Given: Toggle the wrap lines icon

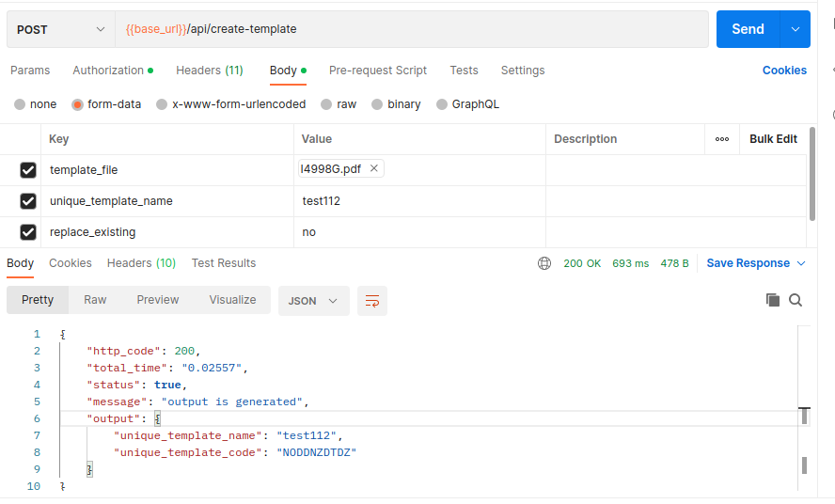Looking at the screenshot, I should pos(372,301).
